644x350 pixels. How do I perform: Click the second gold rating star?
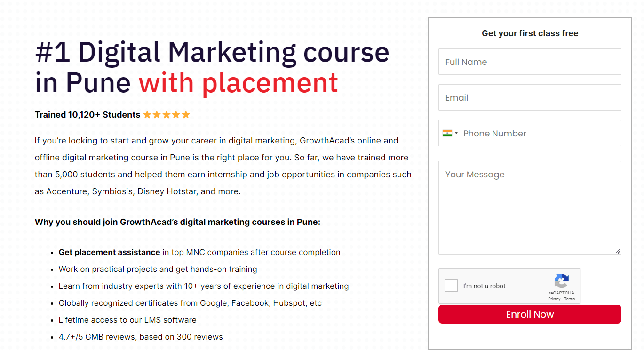(157, 114)
